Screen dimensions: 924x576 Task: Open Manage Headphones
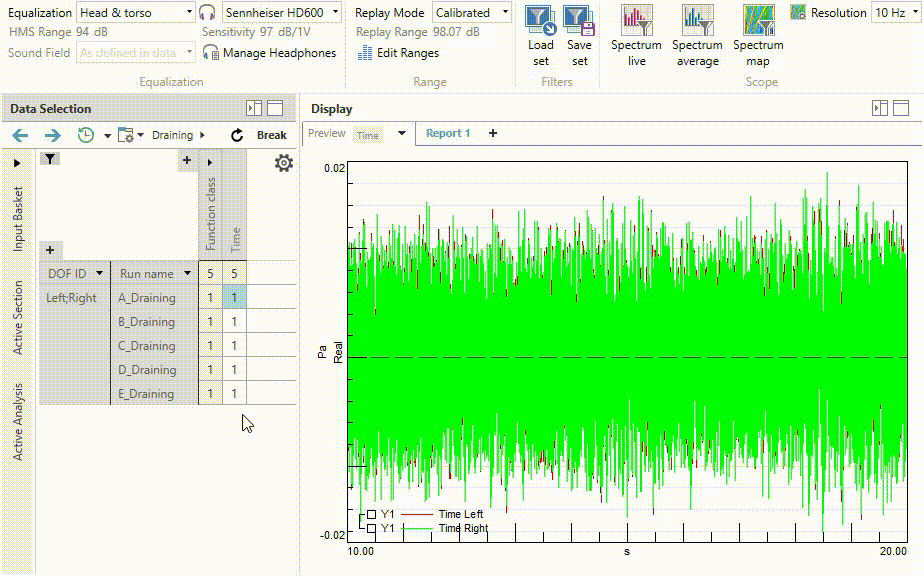[x=270, y=53]
